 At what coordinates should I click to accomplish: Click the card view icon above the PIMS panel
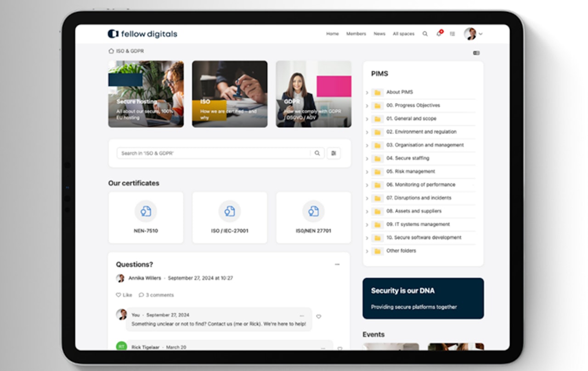coord(476,53)
